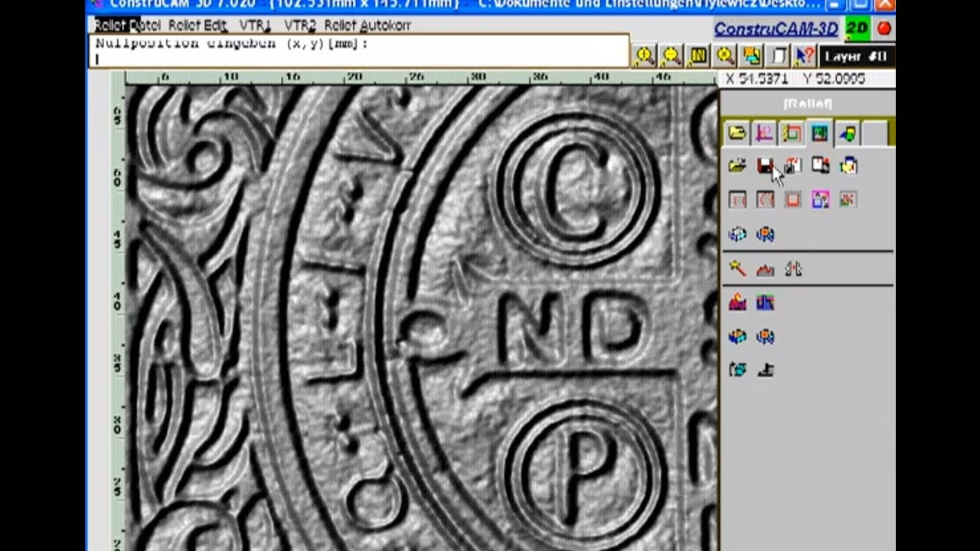Image resolution: width=980 pixels, height=551 pixels.
Task: Click the open relief folder icon
Action: pyautogui.click(x=737, y=165)
